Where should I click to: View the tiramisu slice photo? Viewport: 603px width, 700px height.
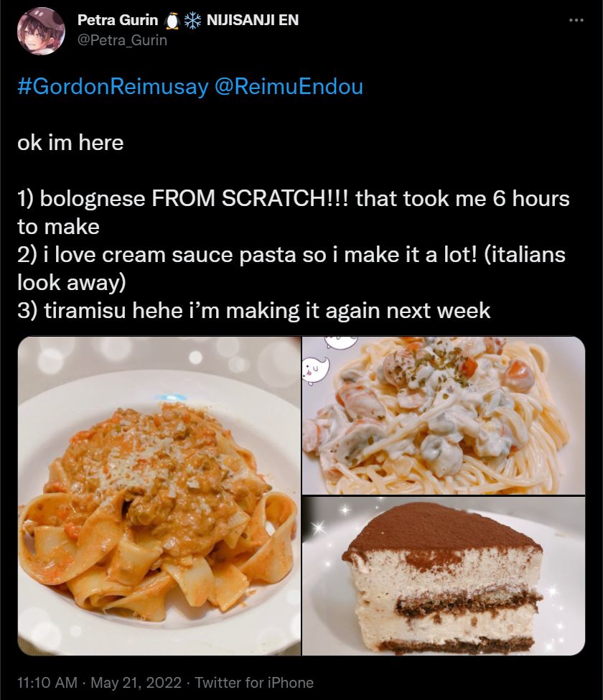coord(444,576)
